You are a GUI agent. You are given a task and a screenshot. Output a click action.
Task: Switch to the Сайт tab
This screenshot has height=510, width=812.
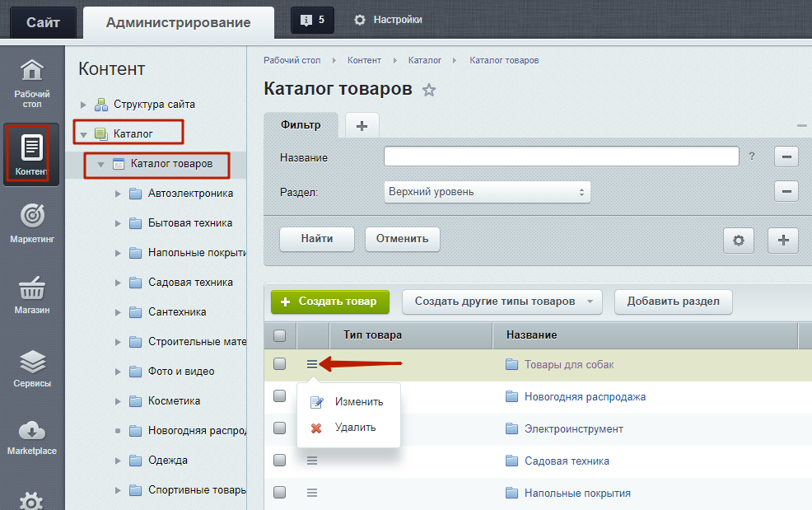[43, 22]
